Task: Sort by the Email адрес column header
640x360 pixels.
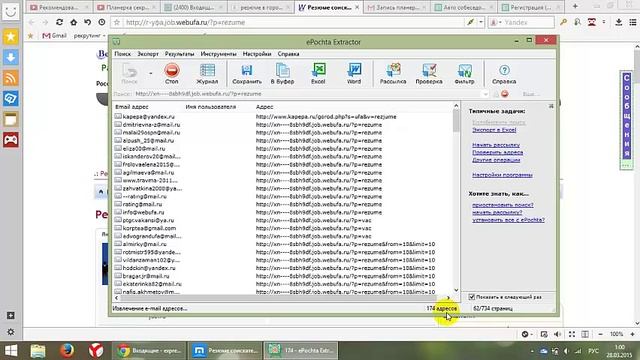Action: point(131,107)
